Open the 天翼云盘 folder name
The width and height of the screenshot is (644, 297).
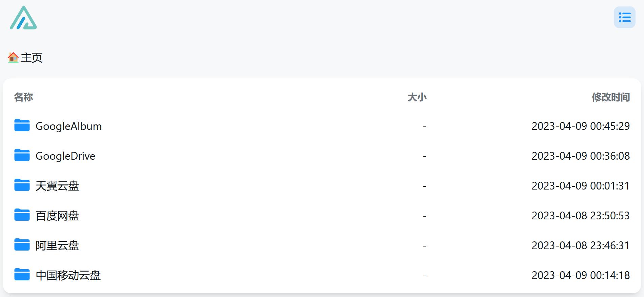coord(57,186)
